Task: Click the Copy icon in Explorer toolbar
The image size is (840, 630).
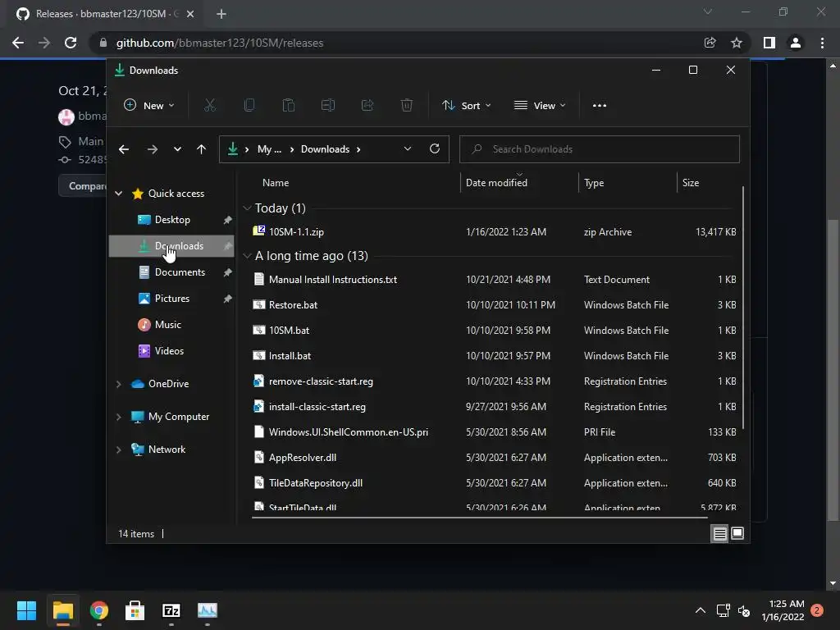Action: (249, 106)
